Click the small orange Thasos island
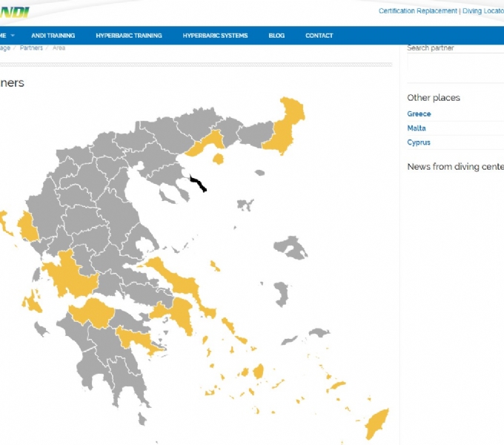Viewport: 504px width, 445px height. [218, 159]
